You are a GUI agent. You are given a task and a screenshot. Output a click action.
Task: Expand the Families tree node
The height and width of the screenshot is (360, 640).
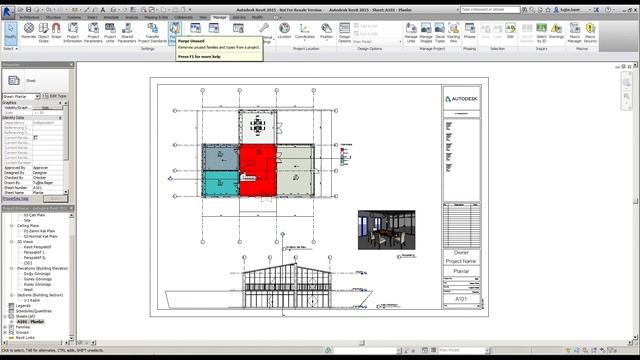tap(5, 327)
